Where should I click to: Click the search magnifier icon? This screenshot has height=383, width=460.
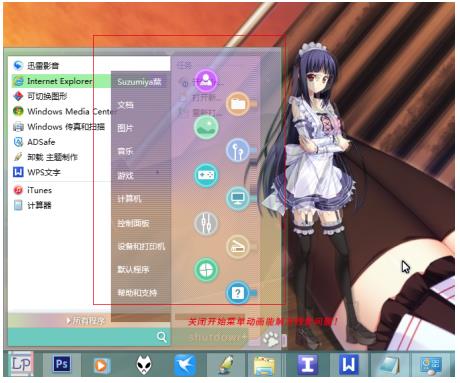tap(162, 337)
